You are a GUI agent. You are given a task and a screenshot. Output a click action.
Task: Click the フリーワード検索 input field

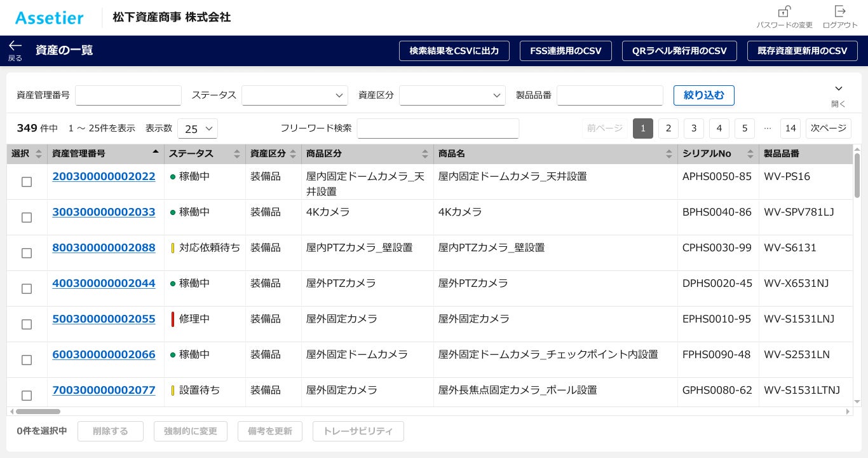click(x=438, y=128)
